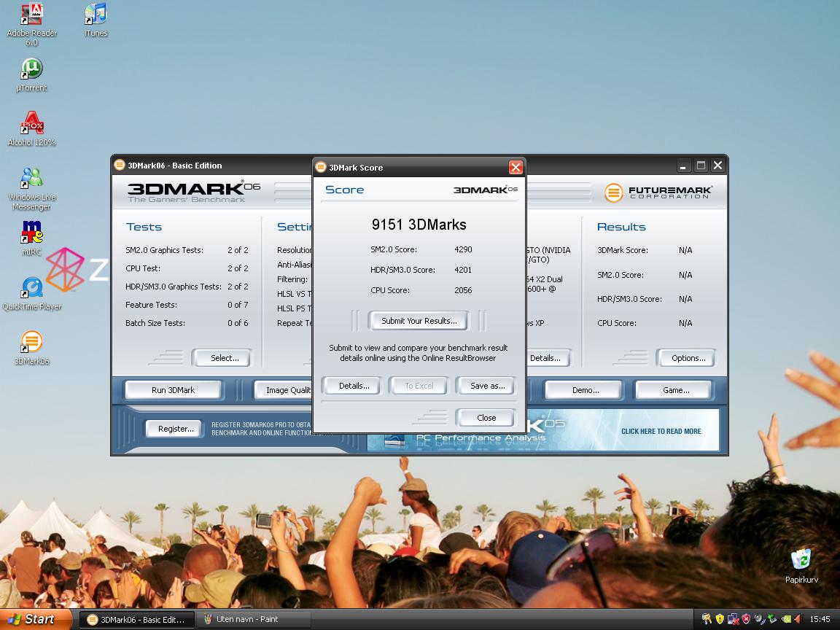Image resolution: width=840 pixels, height=630 pixels.
Task: Click the HDR/SM3.0 Score value 4201
Action: (x=464, y=270)
